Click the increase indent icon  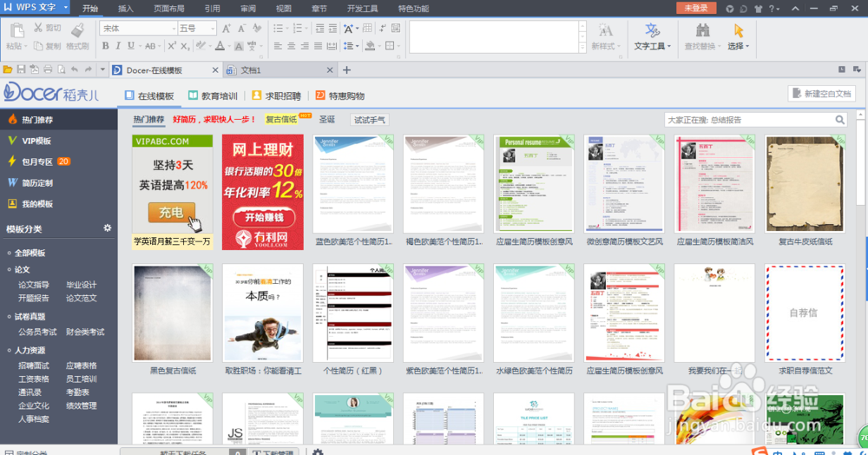(332, 29)
